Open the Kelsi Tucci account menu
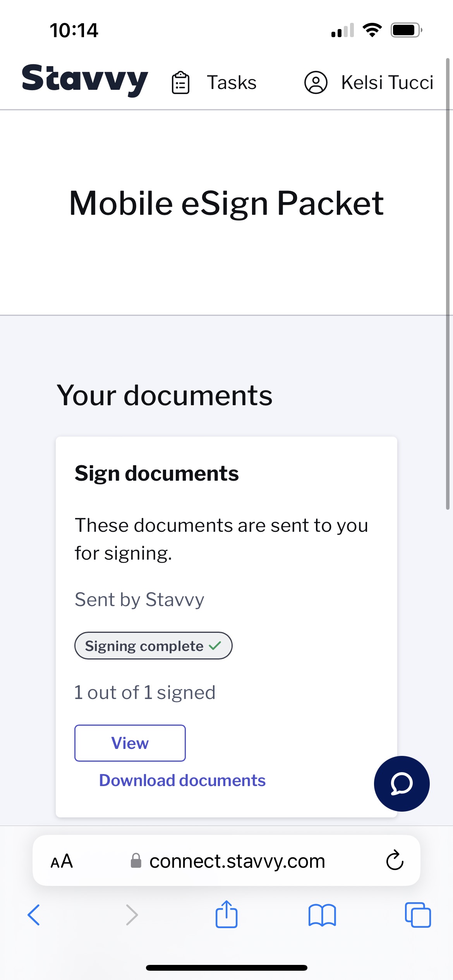 (387, 82)
